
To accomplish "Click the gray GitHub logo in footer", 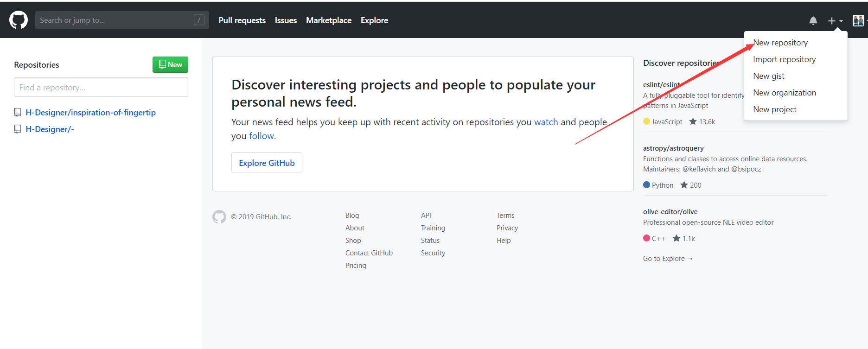I will pos(219,217).
